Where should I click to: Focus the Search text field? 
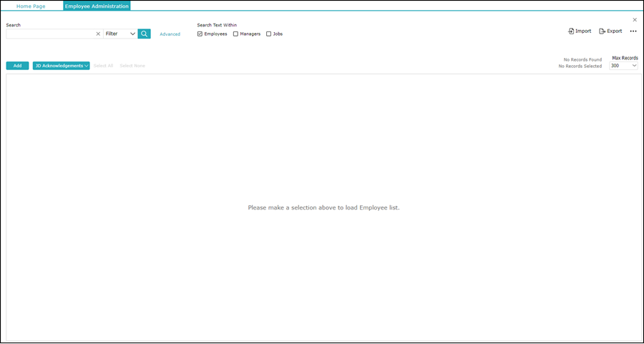(50, 34)
